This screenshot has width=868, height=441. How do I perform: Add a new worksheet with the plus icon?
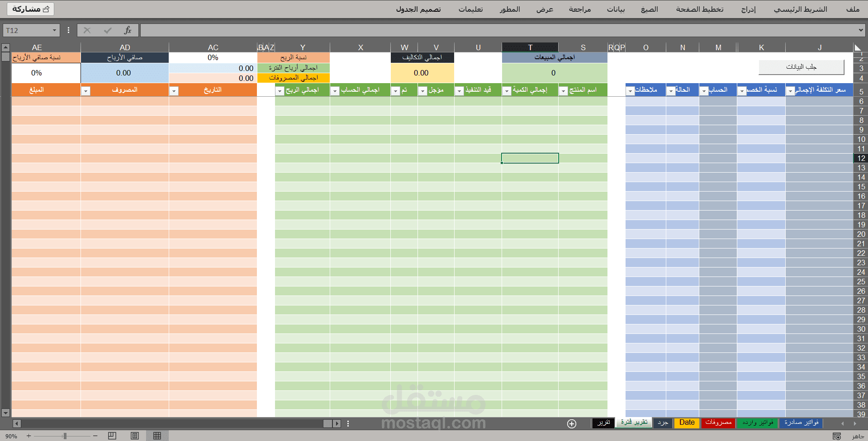[571, 423]
